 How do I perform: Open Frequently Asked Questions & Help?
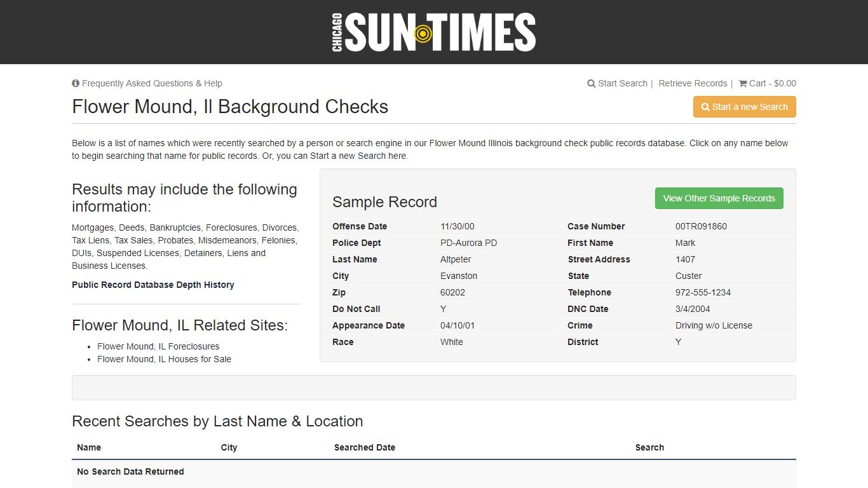point(152,83)
